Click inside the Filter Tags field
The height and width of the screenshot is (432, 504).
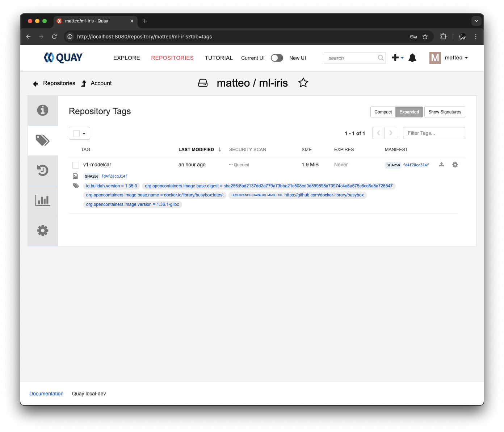tap(434, 133)
